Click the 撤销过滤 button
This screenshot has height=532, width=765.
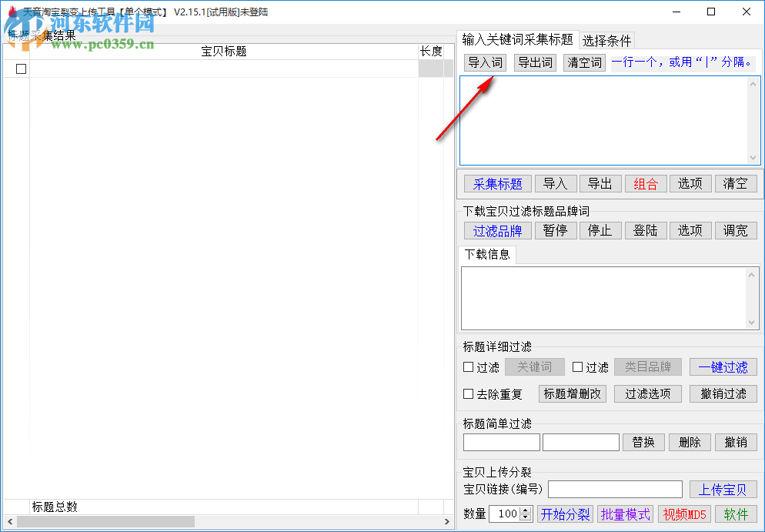pos(723,394)
